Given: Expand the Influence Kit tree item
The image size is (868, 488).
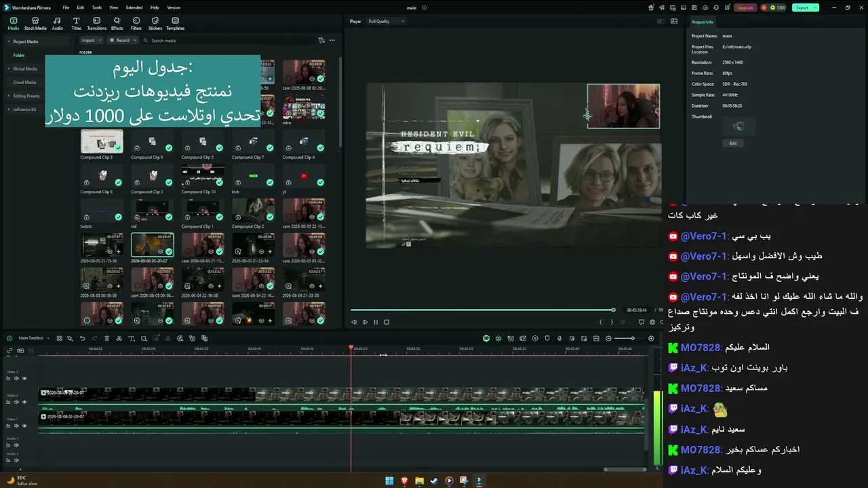Looking at the screenshot, I should 8,109.
